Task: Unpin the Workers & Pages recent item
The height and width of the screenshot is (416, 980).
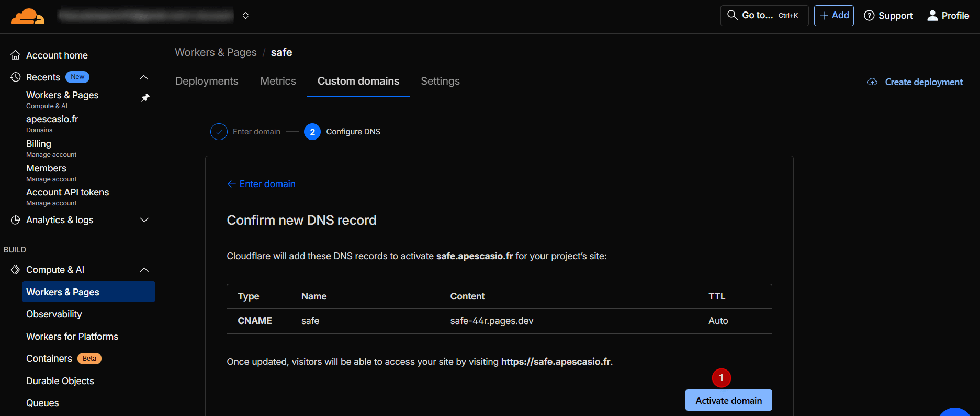Action: tap(145, 98)
